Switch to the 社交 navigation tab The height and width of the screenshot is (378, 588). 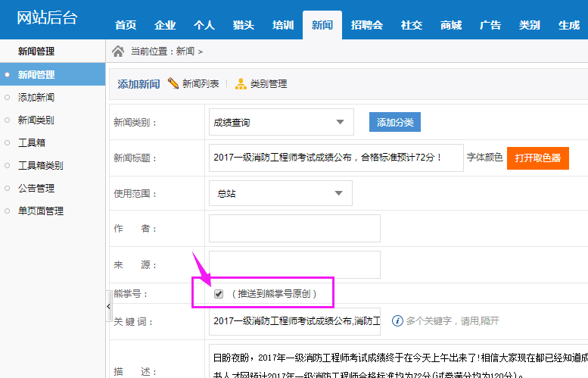tap(412, 25)
